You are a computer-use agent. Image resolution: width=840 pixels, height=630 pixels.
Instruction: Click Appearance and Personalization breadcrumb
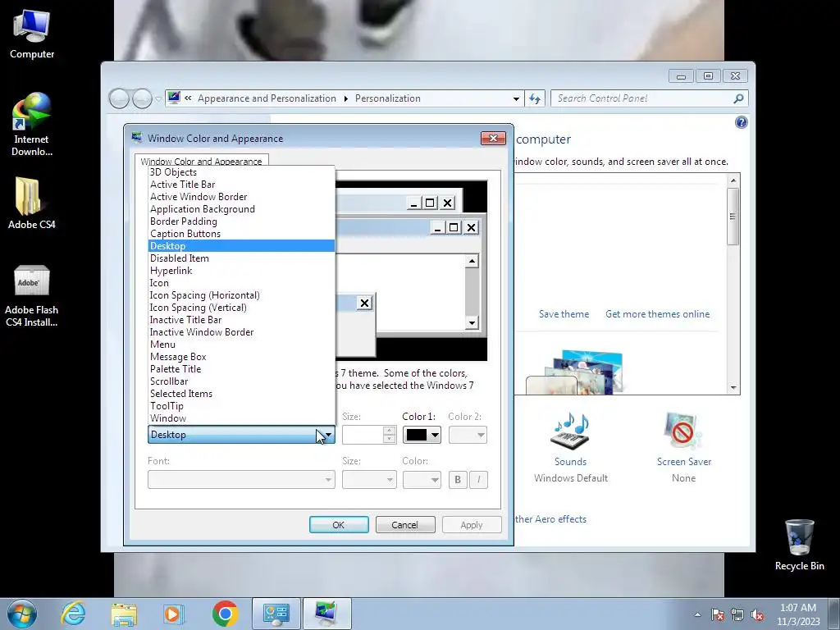267,98
